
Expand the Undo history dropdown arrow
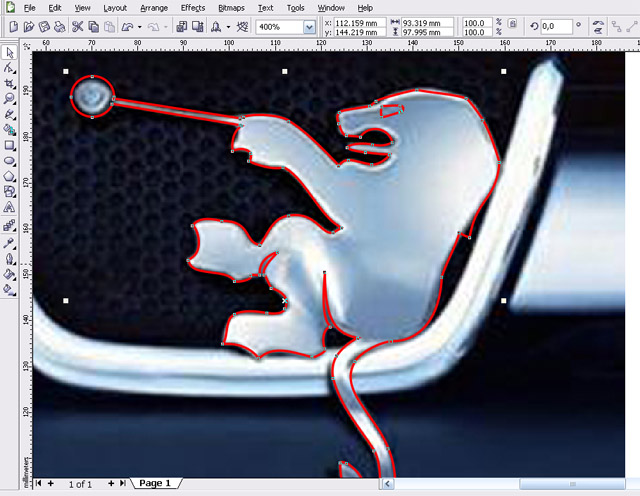[140, 27]
